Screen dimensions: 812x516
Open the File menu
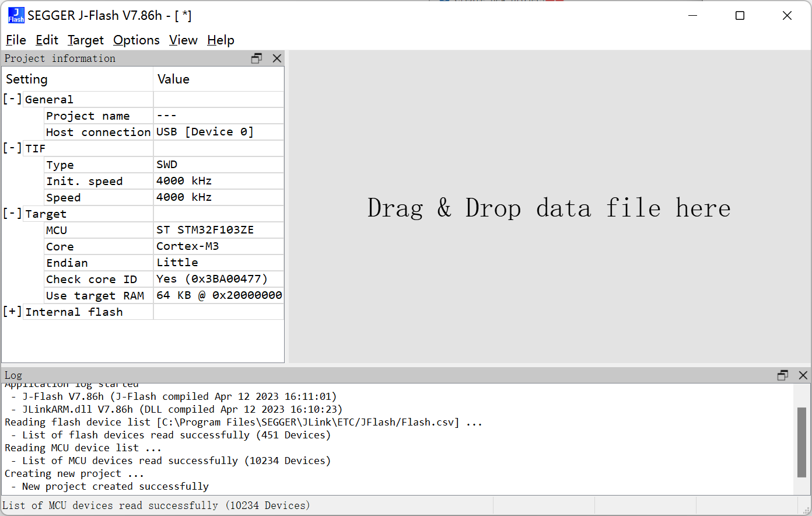click(x=16, y=40)
